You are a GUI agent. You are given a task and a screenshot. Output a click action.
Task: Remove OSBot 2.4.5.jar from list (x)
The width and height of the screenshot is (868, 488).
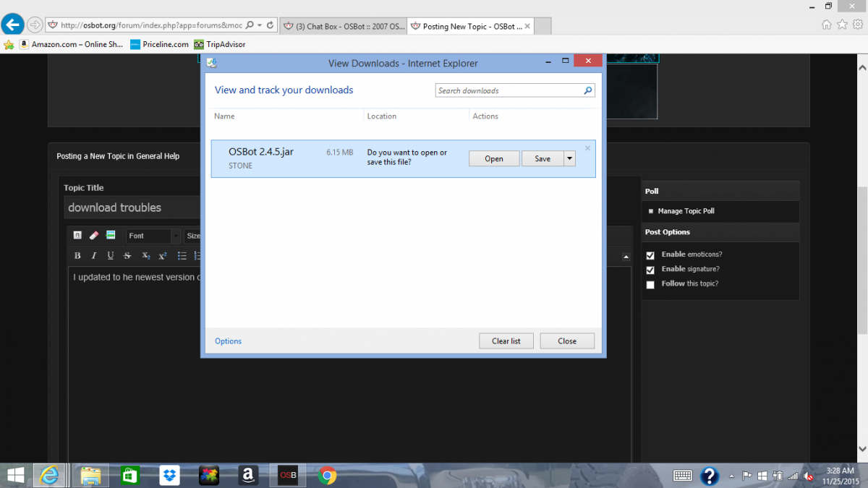pyautogui.click(x=587, y=147)
